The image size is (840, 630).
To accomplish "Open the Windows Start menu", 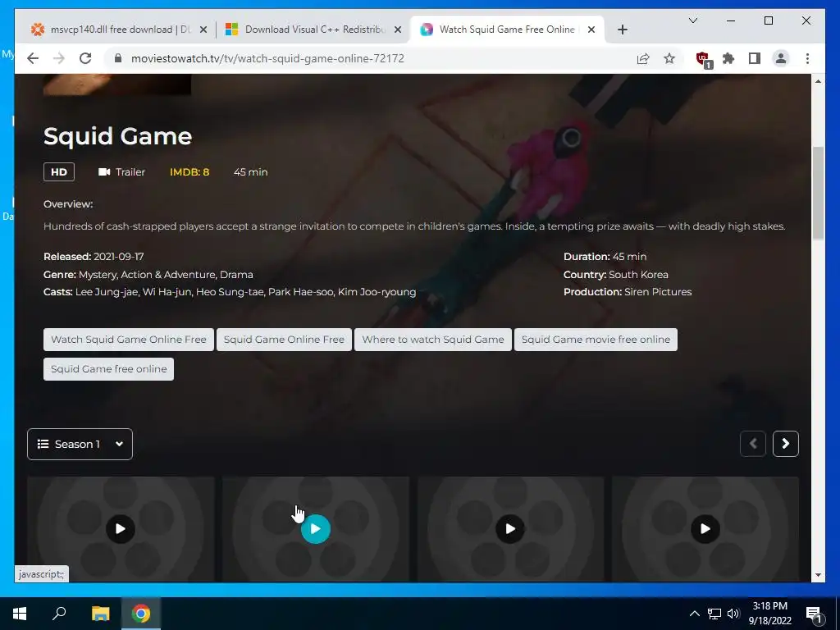I will point(20,614).
